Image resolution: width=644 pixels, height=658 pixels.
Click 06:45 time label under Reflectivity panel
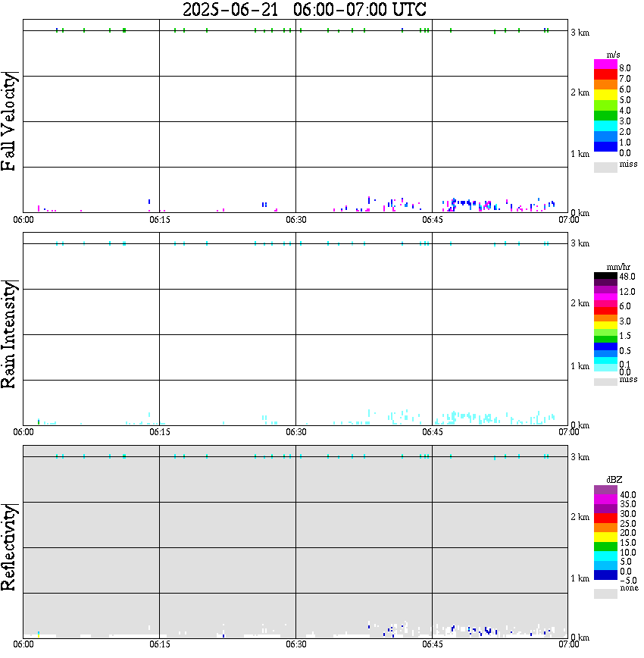pyautogui.click(x=433, y=644)
